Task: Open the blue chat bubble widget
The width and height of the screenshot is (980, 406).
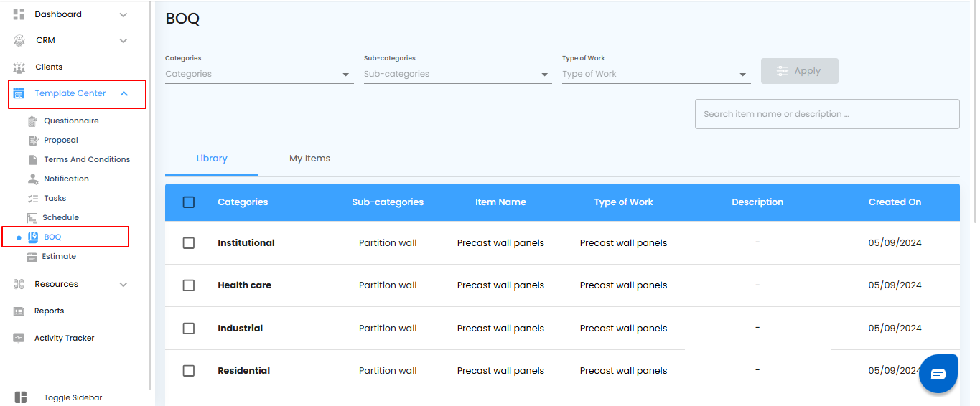Action: pos(938,374)
